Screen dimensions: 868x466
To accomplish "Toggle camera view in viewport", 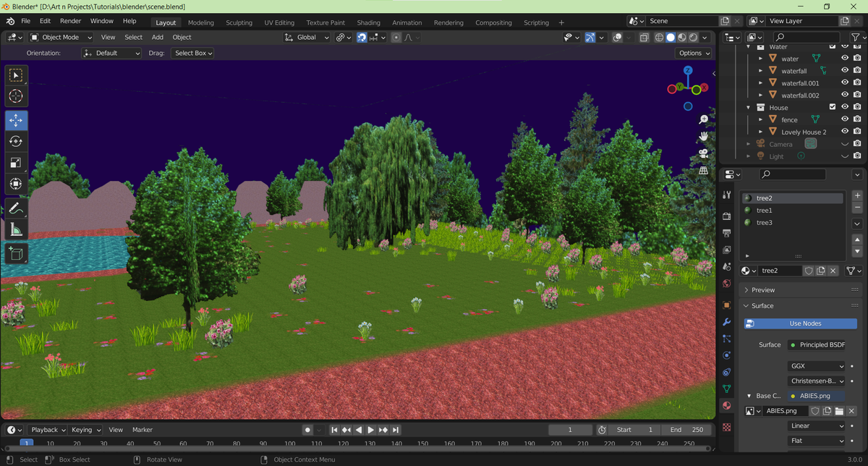I will click(x=703, y=153).
